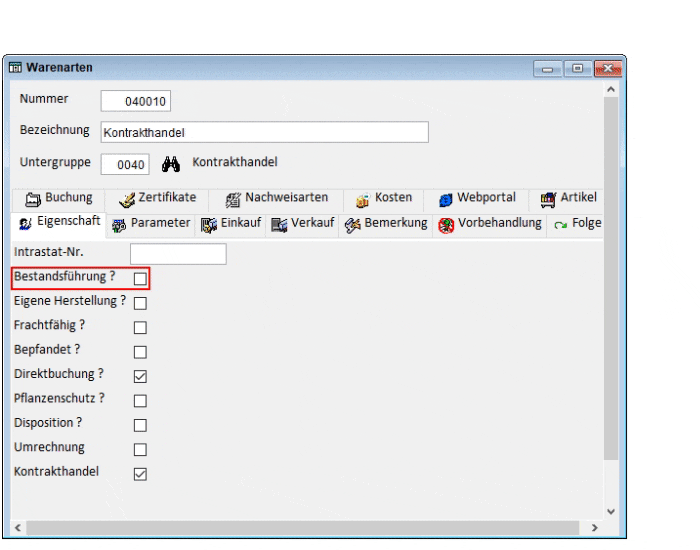Viewport: 700px width, 550px height.
Task: Switch to the Zertifikate tab
Action: (158, 199)
